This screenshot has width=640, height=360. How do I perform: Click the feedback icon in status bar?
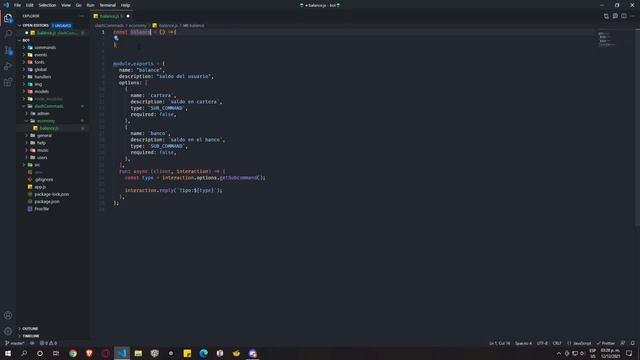(x=622, y=343)
